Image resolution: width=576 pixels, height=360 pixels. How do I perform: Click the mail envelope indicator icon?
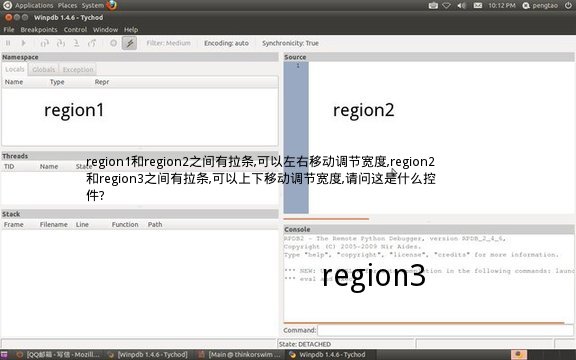click(478, 6)
